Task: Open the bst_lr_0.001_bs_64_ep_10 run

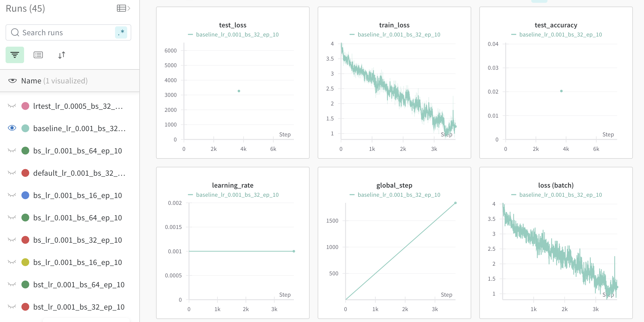Action: click(79, 285)
